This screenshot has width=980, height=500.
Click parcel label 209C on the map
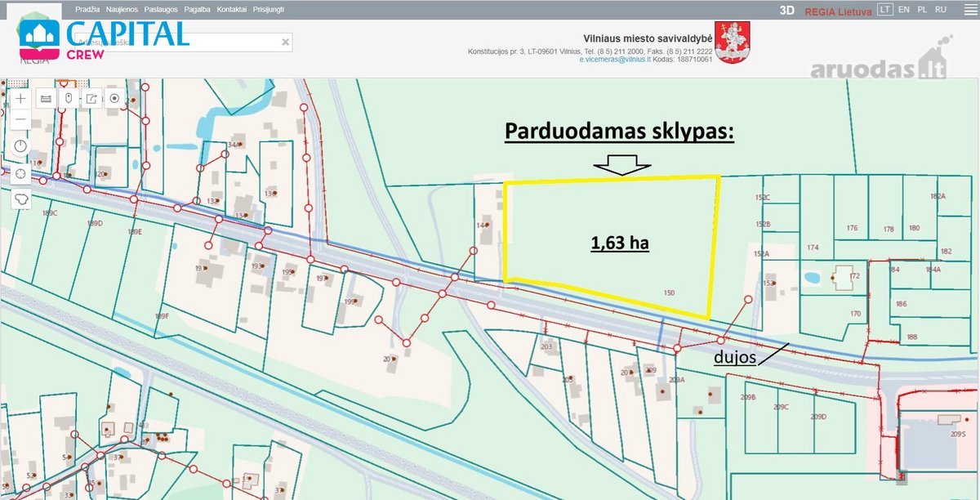(781, 406)
